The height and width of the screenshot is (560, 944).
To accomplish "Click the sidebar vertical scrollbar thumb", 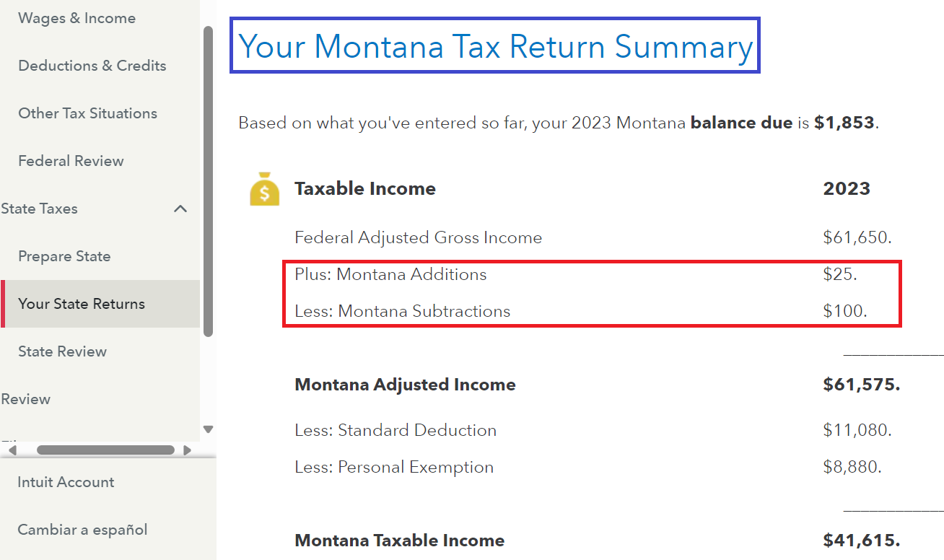I will pos(209,182).
